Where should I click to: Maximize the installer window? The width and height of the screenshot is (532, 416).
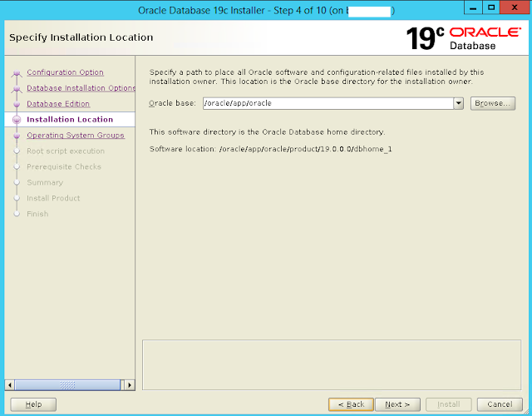[491, 7]
